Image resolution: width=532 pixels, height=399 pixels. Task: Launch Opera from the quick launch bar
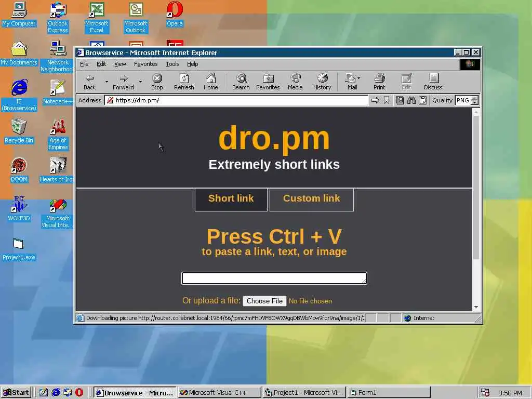[x=79, y=393]
